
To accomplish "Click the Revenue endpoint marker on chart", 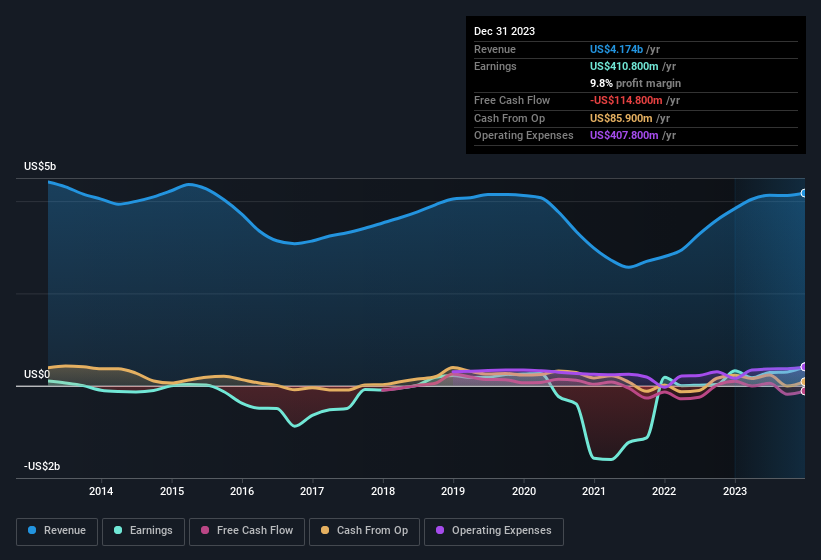I will click(x=804, y=193).
